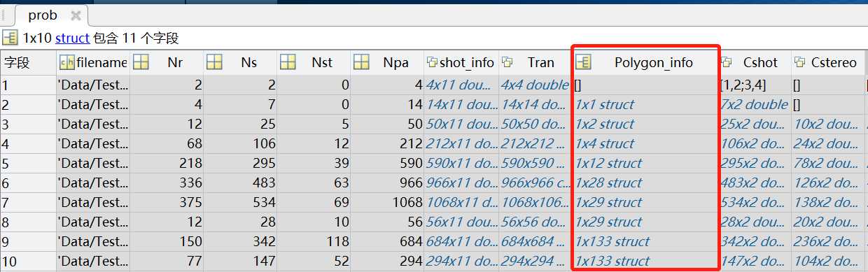Select the Npa value 966
This screenshot has width=868, height=272.
[x=387, y=182]
